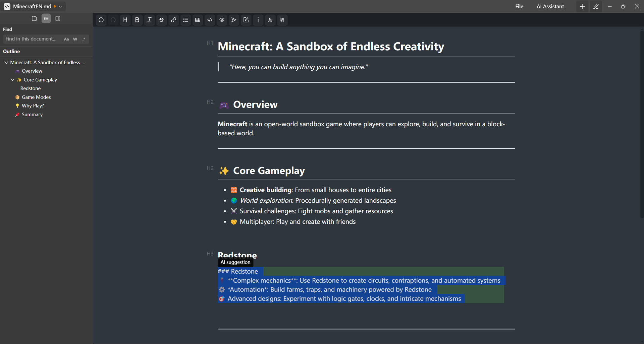Click the H2 marker beside Core Gameplay
The height and width of the screenshot is (344, 644).
coord(210,168)
